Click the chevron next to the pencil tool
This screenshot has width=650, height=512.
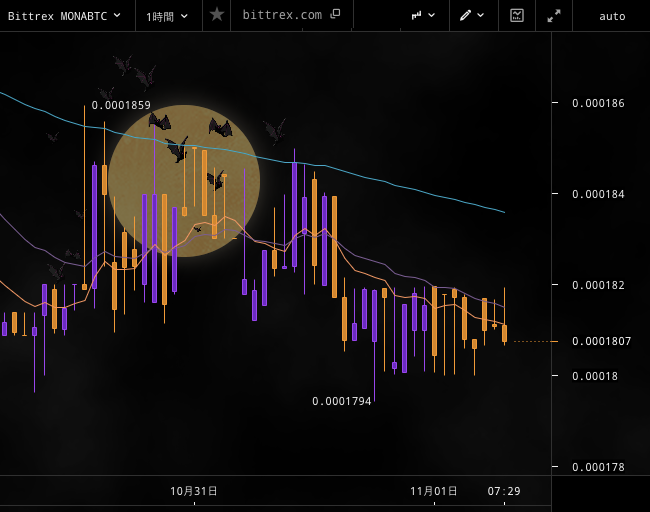click(x=480, y=15)
